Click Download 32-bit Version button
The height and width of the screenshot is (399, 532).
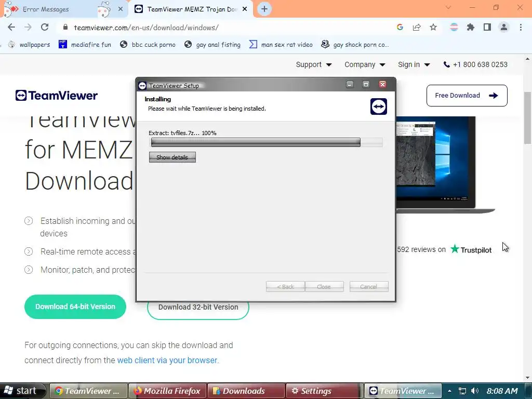(198, 307)
